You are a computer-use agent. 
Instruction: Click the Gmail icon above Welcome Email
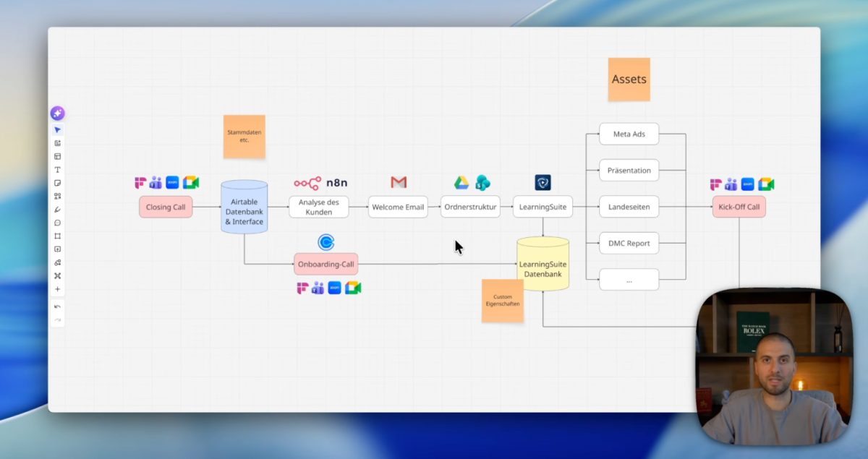[x=399, y=182]
